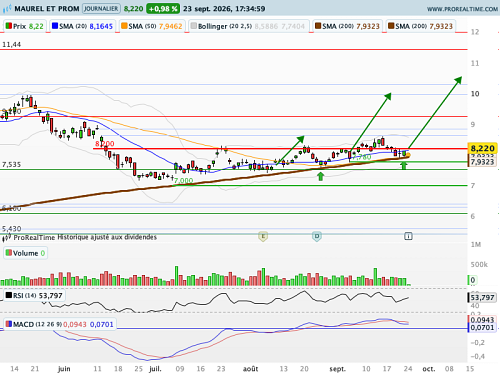Click the 'juin' date axis label

(x=64, y=369)
